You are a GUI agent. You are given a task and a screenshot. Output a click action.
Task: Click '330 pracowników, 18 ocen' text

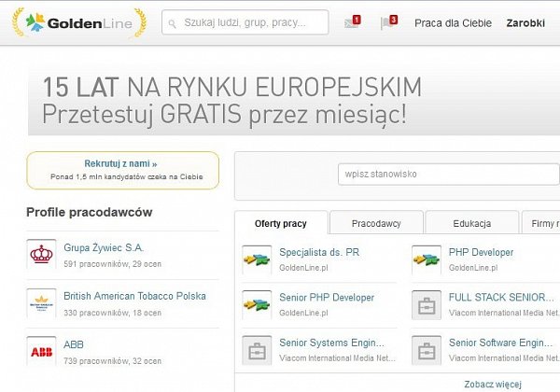pos(113,313)
